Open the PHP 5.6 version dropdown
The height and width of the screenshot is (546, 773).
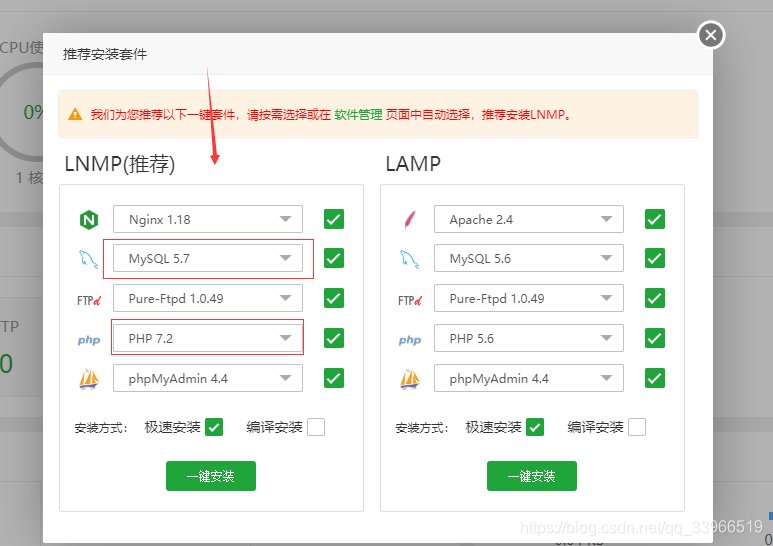click(528, 338)
